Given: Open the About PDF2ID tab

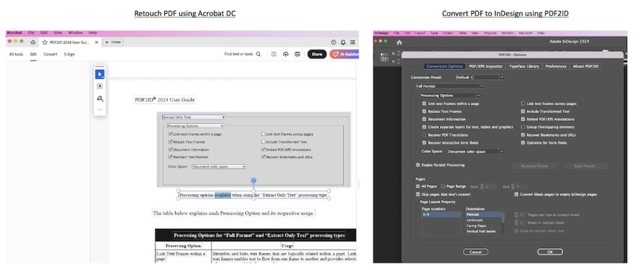Looking at the screenshot, I should [x=586, y=66].
